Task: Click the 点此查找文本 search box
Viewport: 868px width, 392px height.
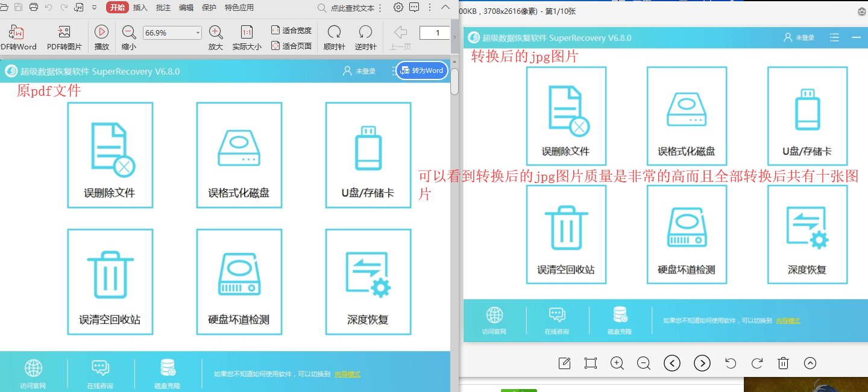Action: pyautogui.click(x=348, y=8)
